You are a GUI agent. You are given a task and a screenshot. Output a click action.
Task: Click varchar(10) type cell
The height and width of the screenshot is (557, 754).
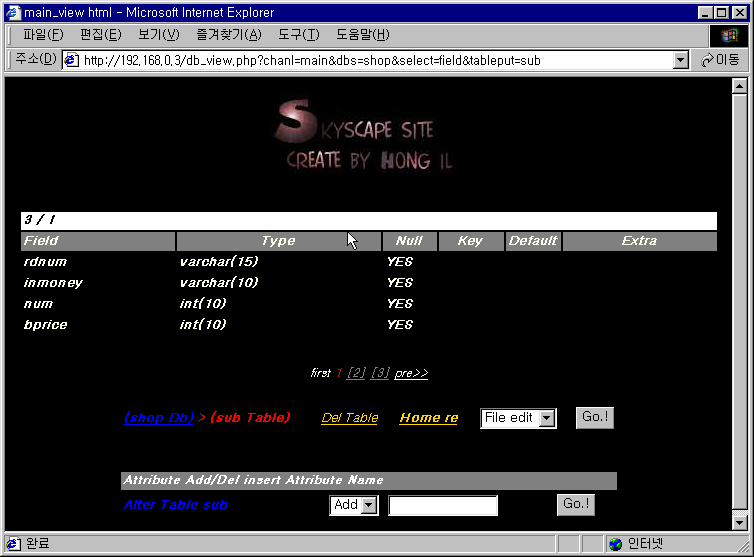219,283
